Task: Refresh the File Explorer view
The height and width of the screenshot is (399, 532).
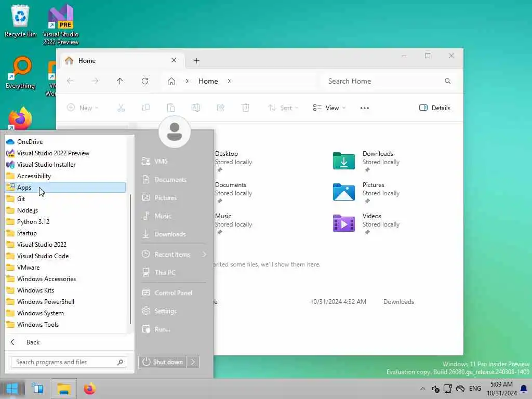Action: coord(145,81)
